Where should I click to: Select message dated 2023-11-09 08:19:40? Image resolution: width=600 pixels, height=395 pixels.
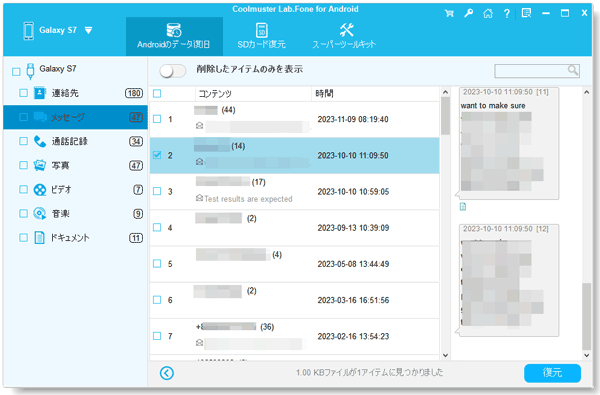click(x=294, y=119)
